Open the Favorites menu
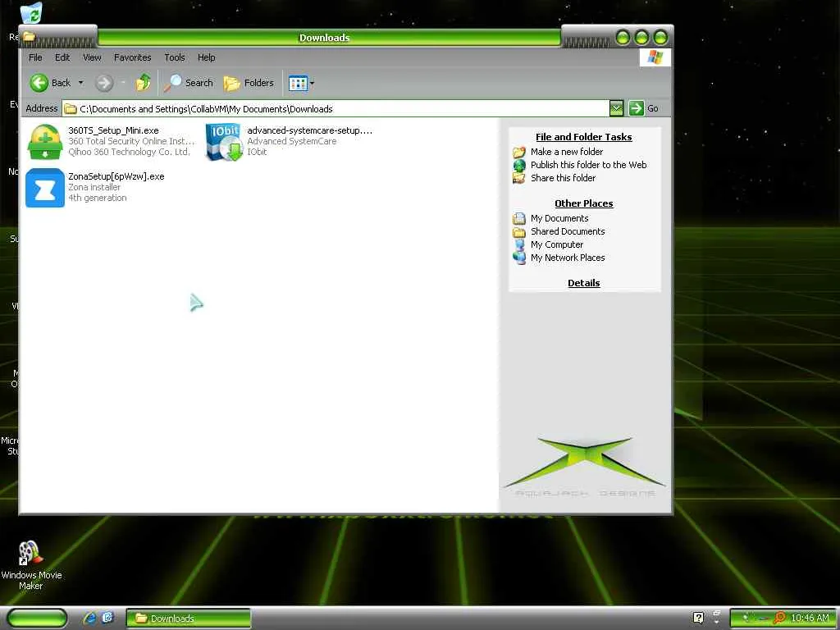 coord(132,57)
